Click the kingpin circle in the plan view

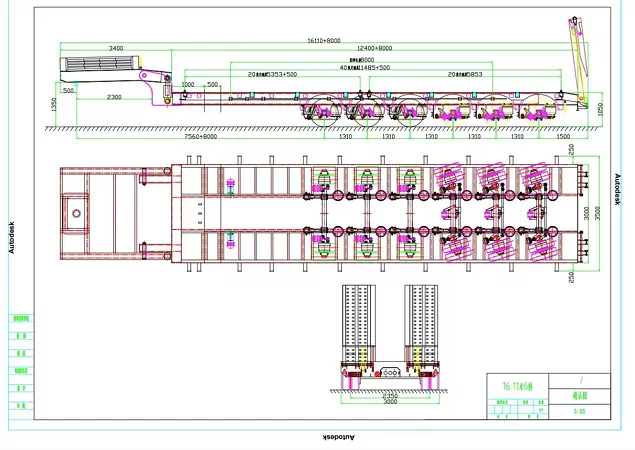click(x=77, y=213)
